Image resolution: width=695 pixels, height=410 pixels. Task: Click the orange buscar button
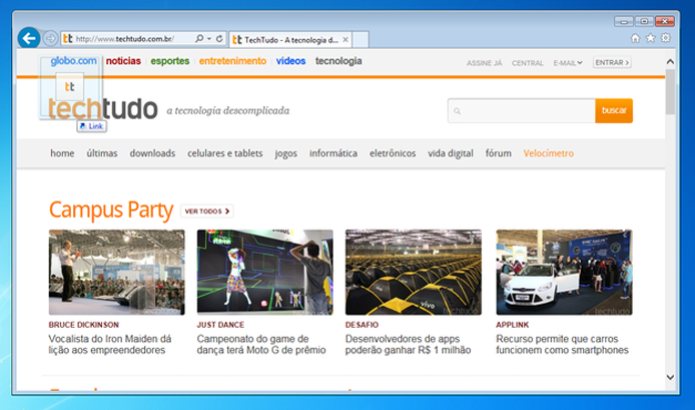click(614, 111)
